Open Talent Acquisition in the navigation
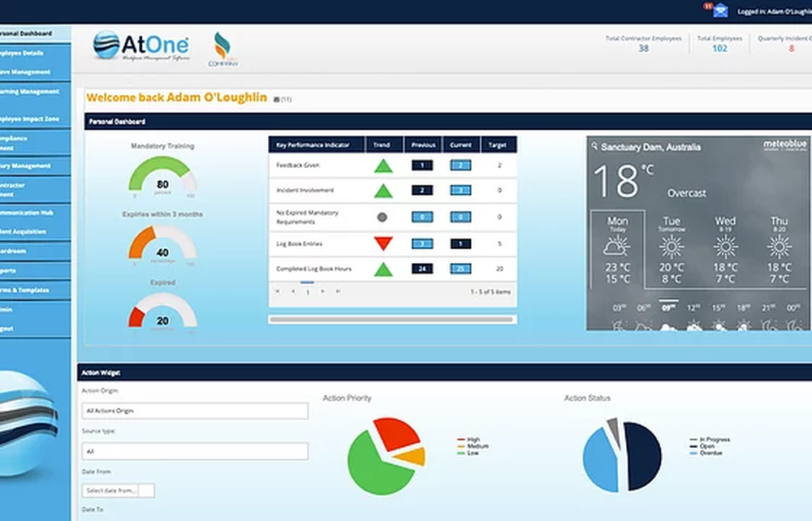The width and height of the screenshot is (812, 521). pyautogui.click(x=32, y=232)
